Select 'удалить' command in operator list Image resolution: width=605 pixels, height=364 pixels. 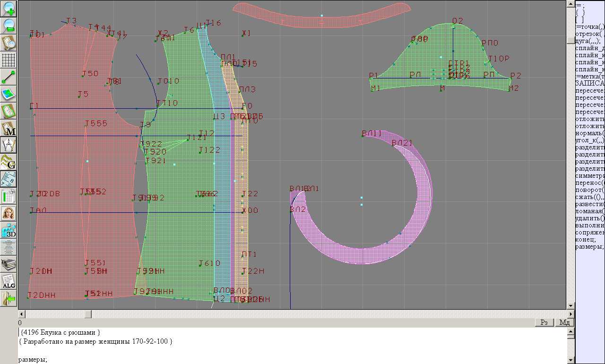click(x=589, y=218)
